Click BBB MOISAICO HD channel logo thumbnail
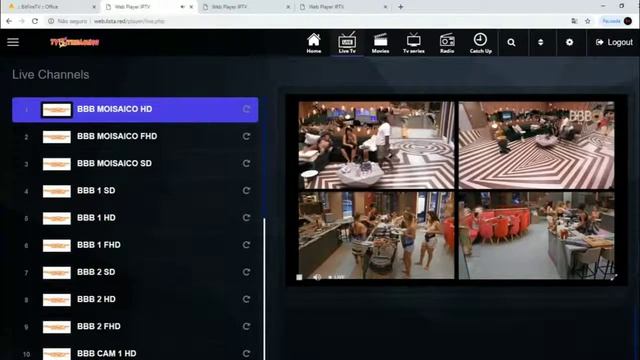Image resolution: width=640 pixels, height=360 pixels. [x=57, y=110]
